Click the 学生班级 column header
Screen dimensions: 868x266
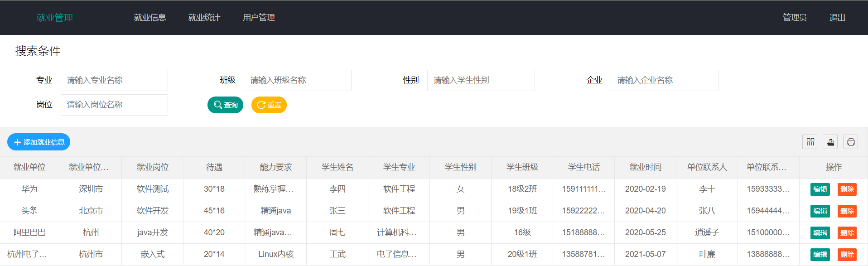(x=522, y=167)
